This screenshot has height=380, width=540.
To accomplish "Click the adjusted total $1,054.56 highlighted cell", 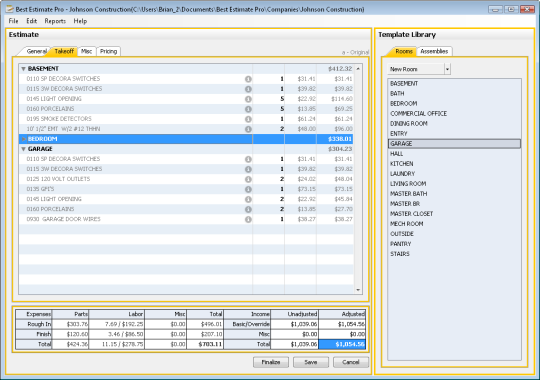I will (342, 344).
